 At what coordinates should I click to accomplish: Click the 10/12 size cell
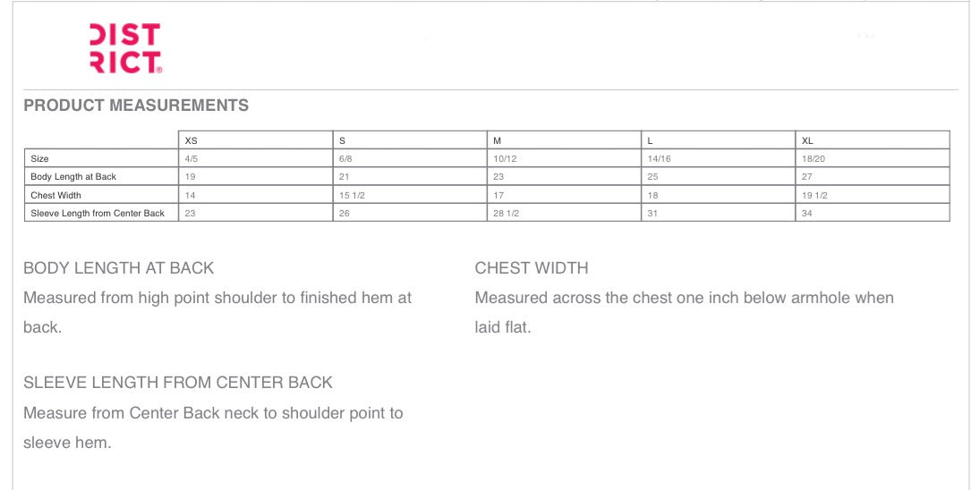[x=504, y=158]
